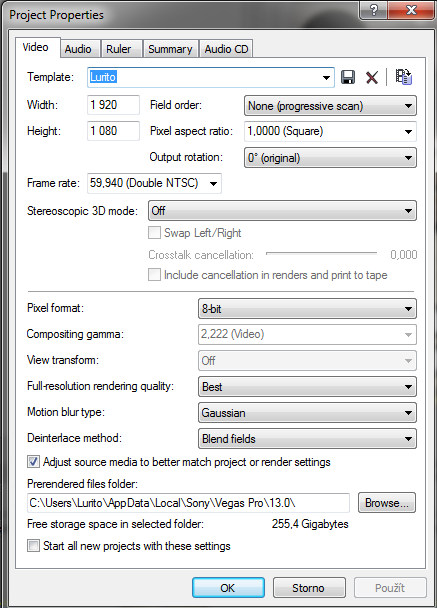The height and width of the screenshot is (608, 437).
Task: Click the Browse... button
Action: click(387, 503)
